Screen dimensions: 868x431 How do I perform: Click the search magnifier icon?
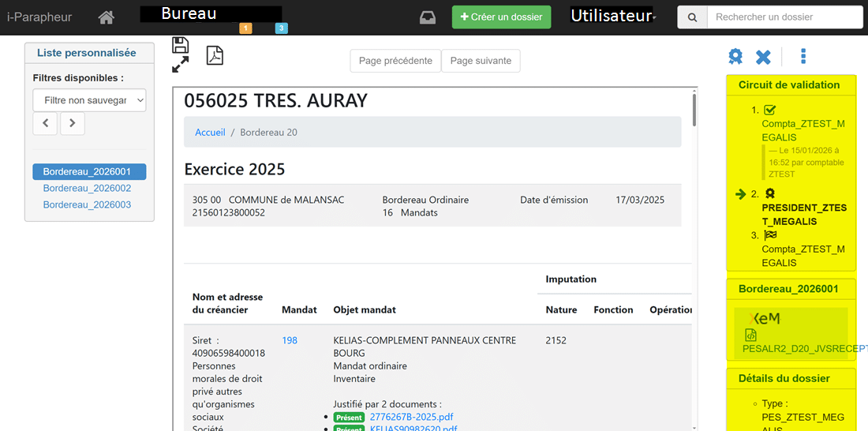coord(692,17)
